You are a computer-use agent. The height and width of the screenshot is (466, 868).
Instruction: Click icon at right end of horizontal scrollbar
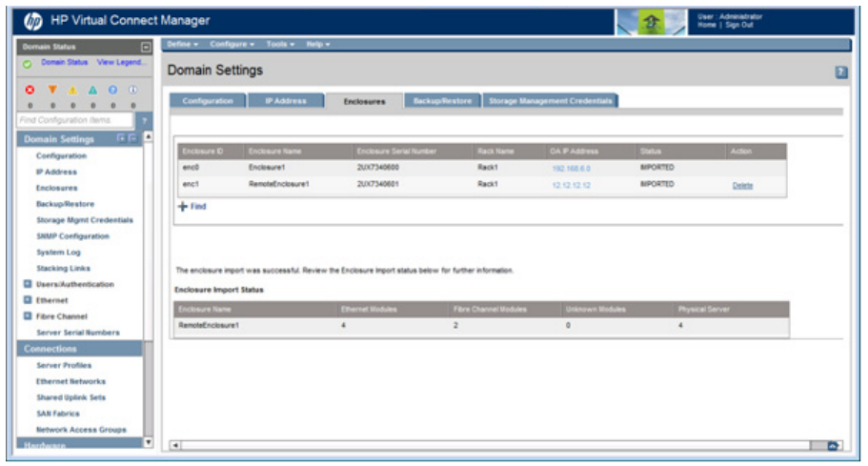pos(833,445)
